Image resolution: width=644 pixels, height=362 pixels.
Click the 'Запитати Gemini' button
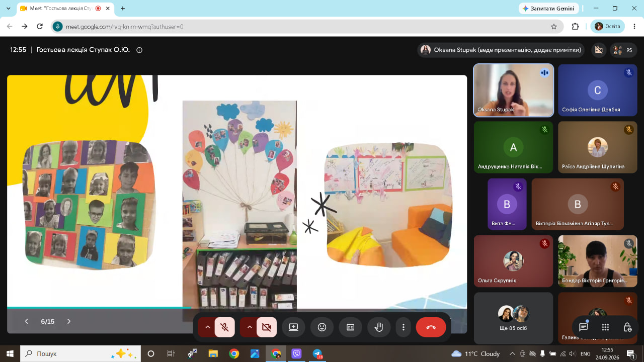pyautogui.click(x=548, y=9)
